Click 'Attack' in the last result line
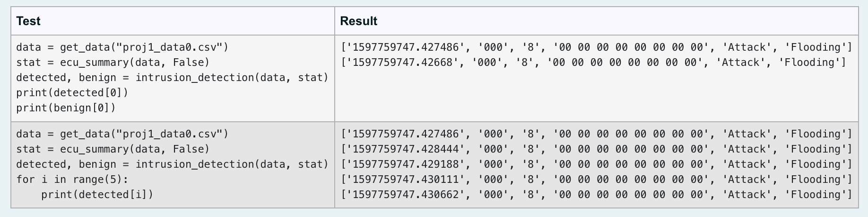Image resolution: width=868 pixels, height=217 pixels. pos(747,195)
